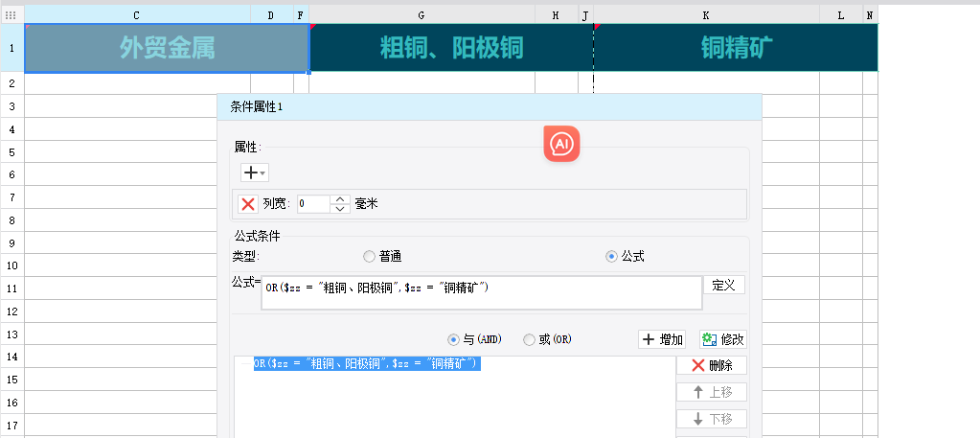
Task: Click the 上移 move up button
Action: (x=711, y=392)
